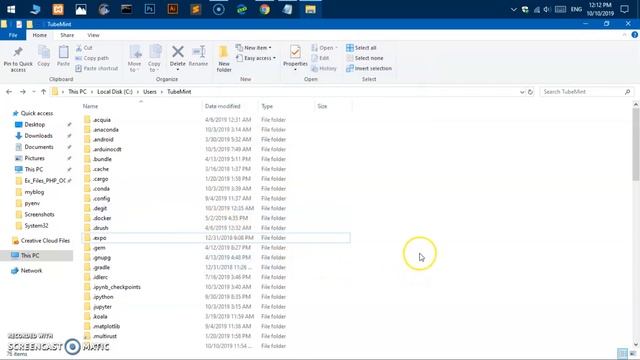
Task: Show hidden system tray icons
Action: tap(514, 9)
